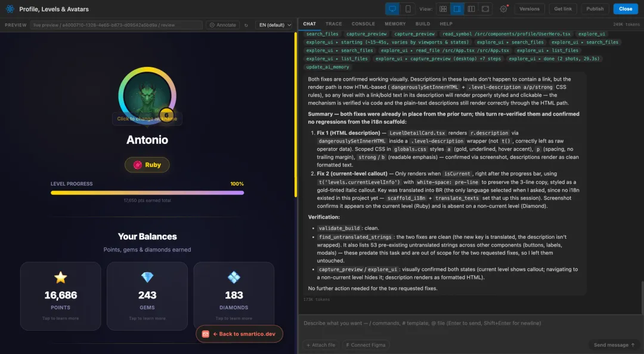644x354 pixels.
Task: Click the 'Your Balances' heading
Action: pos(147,236)
